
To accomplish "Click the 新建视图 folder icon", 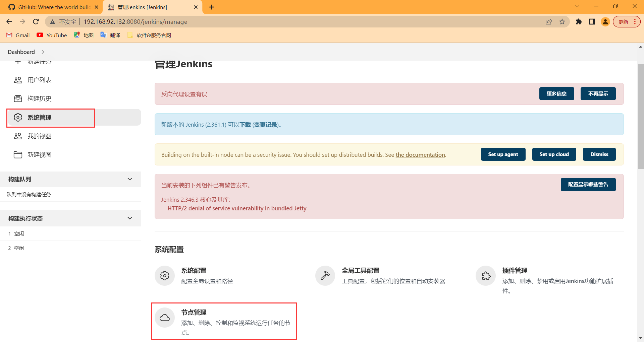I will click(x=18, y=155).
